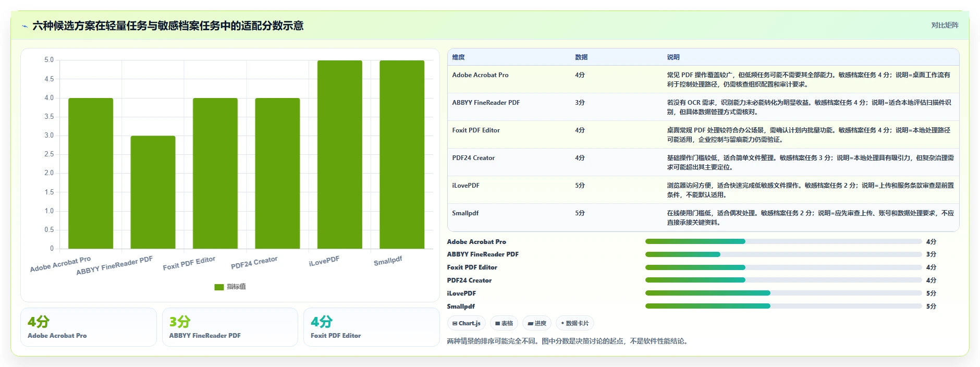Click the 表格 tag chip
The height and width of the screenshot is (367, 980).
(x=504, y=323)
